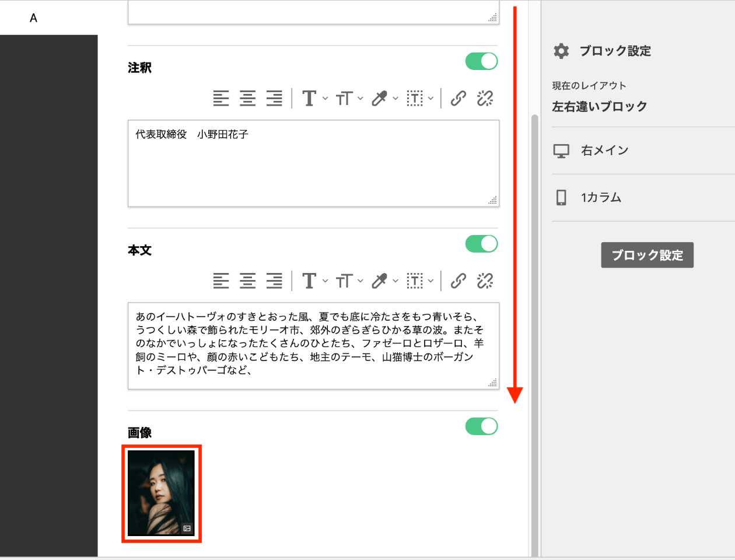
Task: Click the ブロック設定 gear icon
Action: [561, 51]
